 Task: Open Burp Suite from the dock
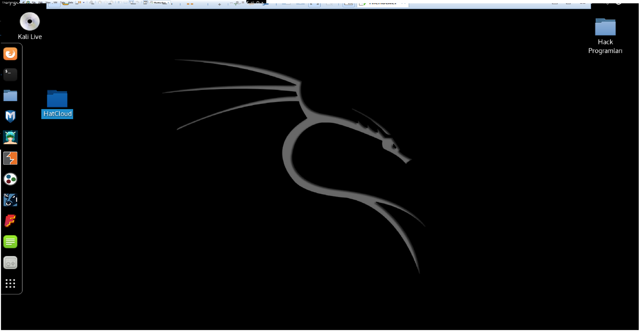coord(10,158)
